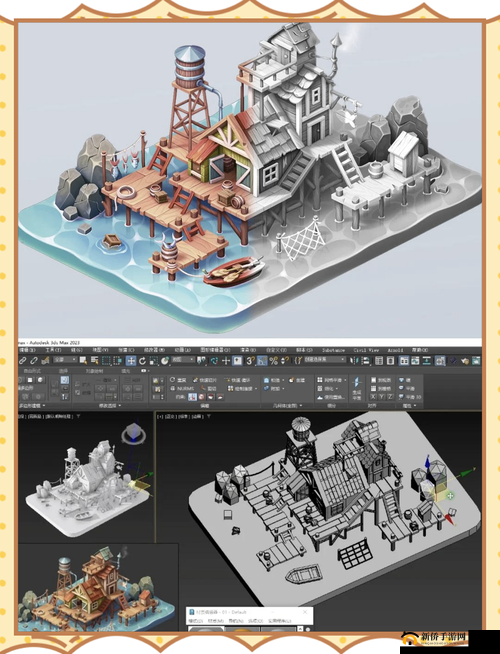Open the Material Editor icon
This screenshot has height=654, width=500.
pos(439,360)
